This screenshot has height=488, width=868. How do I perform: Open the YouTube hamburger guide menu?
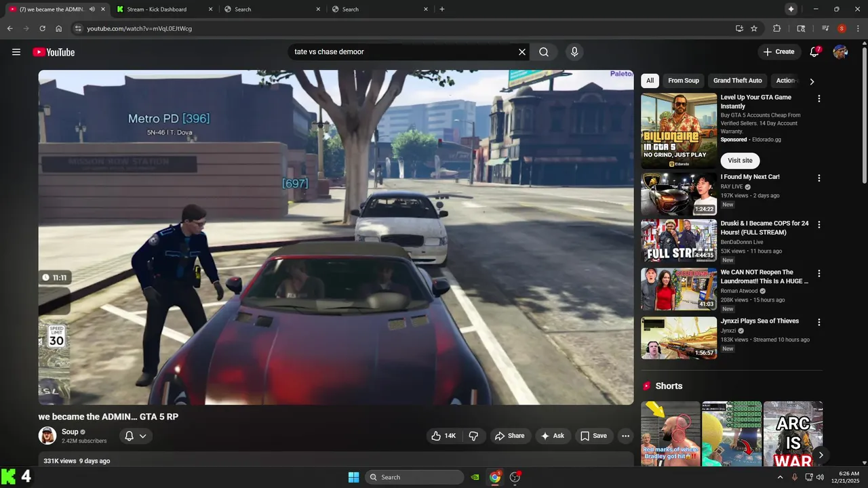click(x=16, y=52)
